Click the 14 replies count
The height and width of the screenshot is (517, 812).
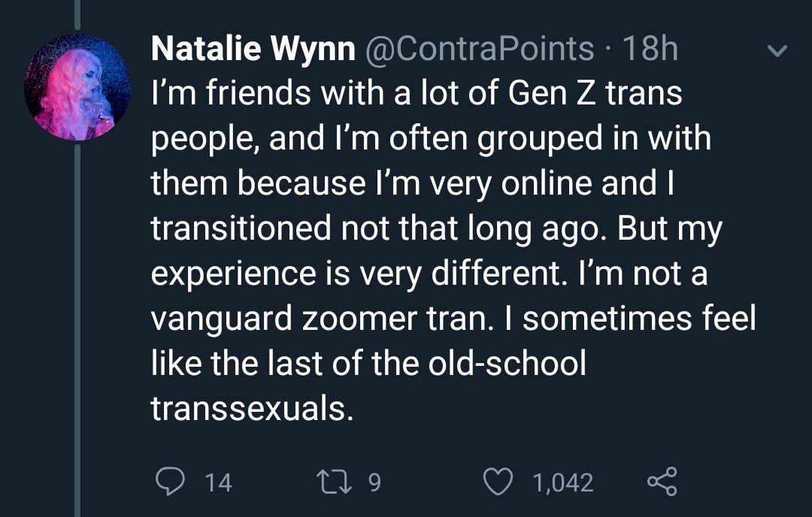[x=218, y=482]
